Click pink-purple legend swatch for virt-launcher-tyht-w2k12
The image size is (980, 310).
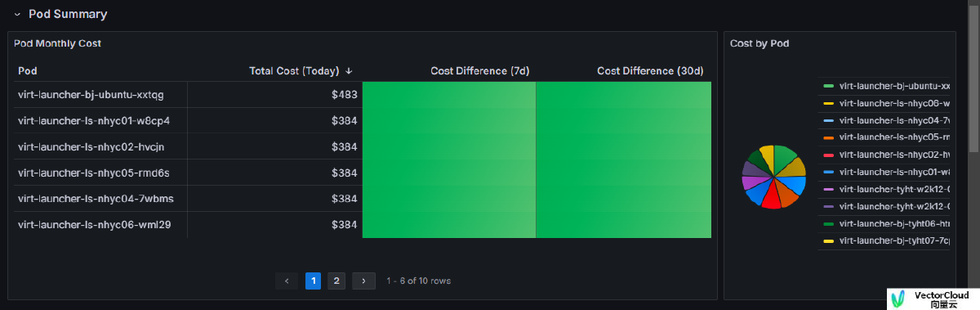828,189
